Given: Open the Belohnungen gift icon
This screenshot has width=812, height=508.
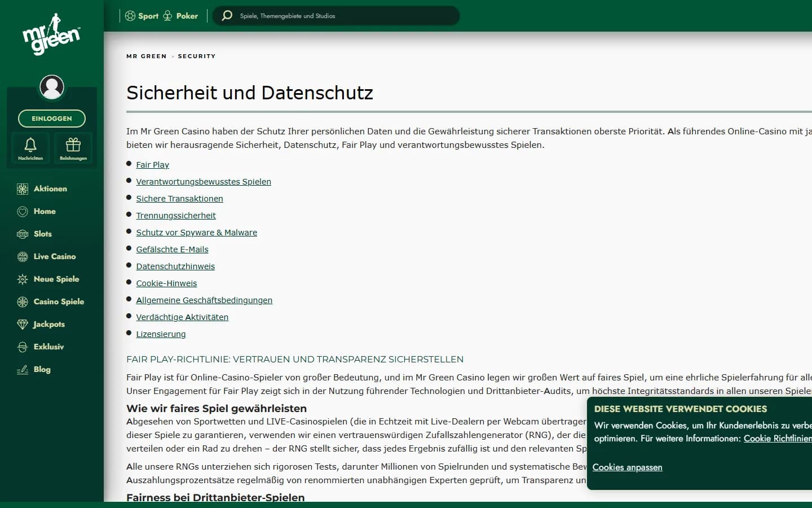Looking at the screenshot, I should pos(73,145).
